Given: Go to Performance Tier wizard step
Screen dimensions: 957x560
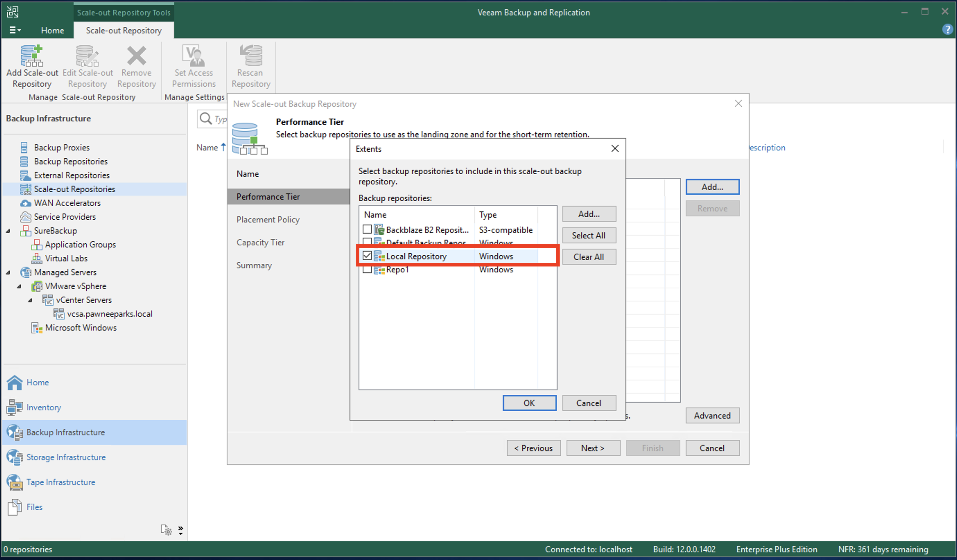Looking at the screenshot, I should tap(288, 197).
